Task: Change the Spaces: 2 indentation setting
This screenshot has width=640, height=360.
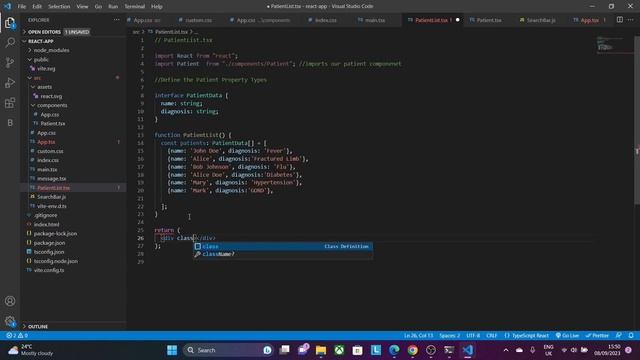Action: pos(449,336)
